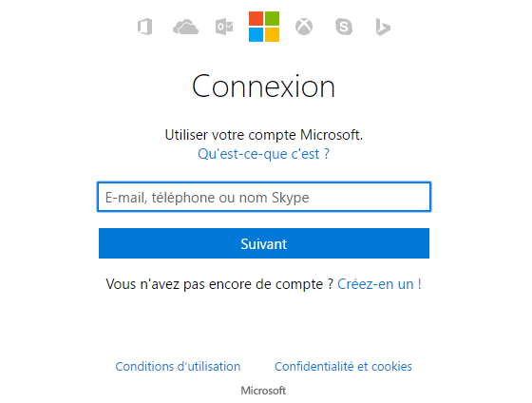Open the OneDrive cloud icon
532x403 pixels.
click(185, 28)
